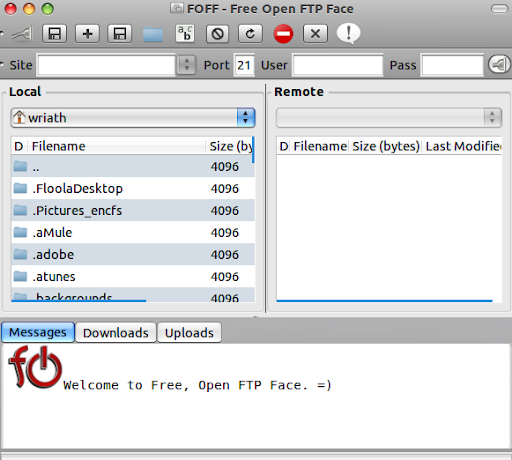Click the abc rename toolbar icon
Screen dimensions: 512x460
pyautogui.click(x=185, y=33)
